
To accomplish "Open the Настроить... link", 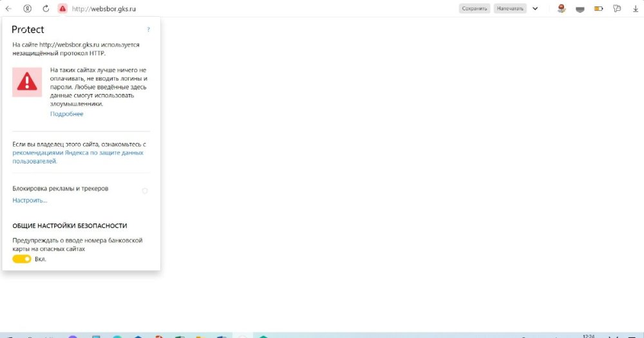I will (30, 200).
